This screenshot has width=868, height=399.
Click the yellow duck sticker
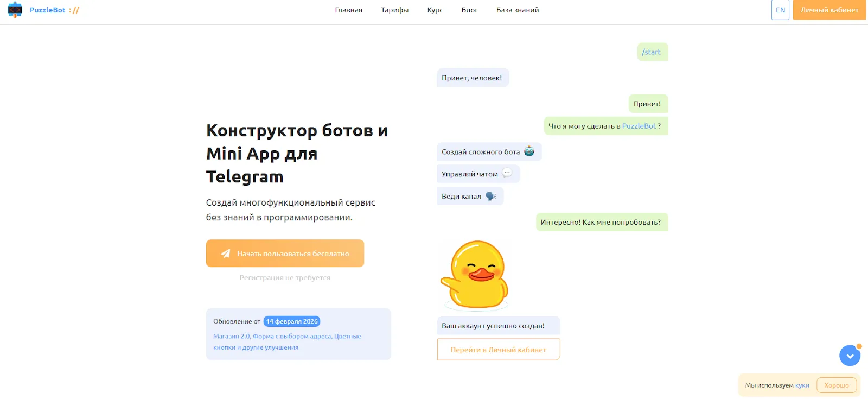[474, 275]
